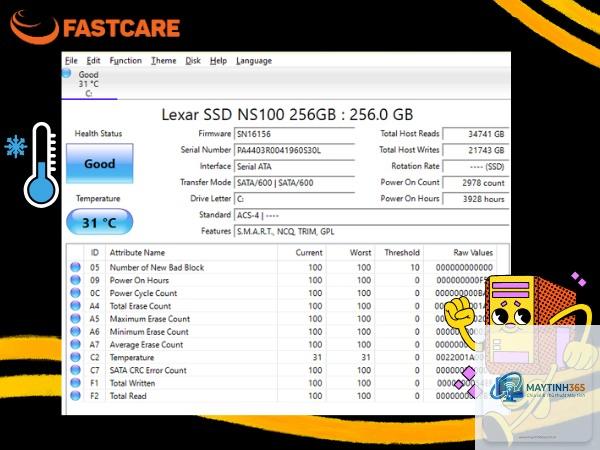Screen dimensions: 600x450
Task: Open the Theme menu
Action: (163, 61)
